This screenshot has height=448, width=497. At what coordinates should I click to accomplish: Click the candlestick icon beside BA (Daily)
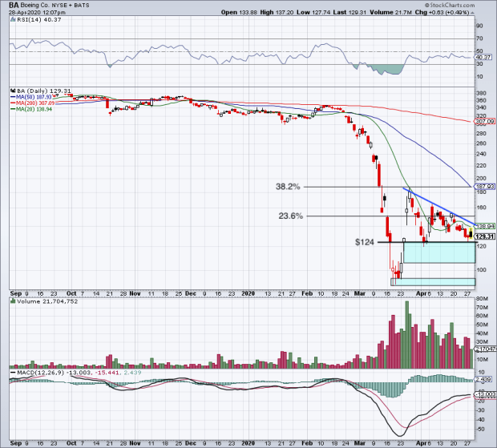click(13, 91)
